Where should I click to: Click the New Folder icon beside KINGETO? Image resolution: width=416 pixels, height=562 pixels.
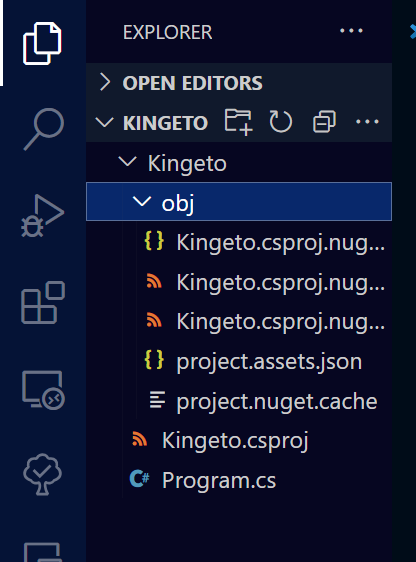(x=238, y=122)
